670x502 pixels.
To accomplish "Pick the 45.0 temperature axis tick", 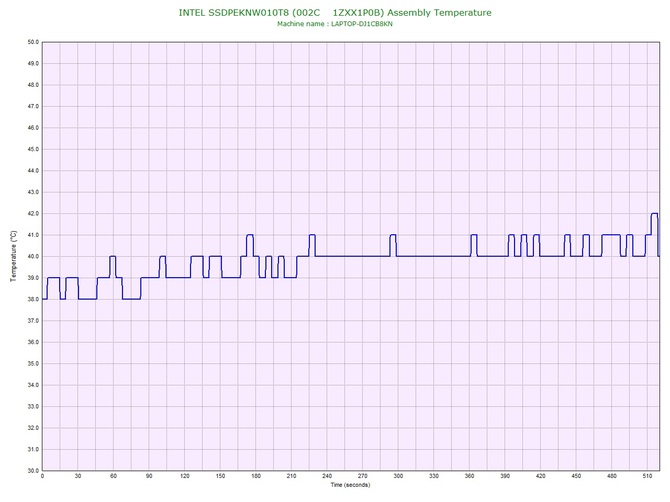I will point(33,149).
